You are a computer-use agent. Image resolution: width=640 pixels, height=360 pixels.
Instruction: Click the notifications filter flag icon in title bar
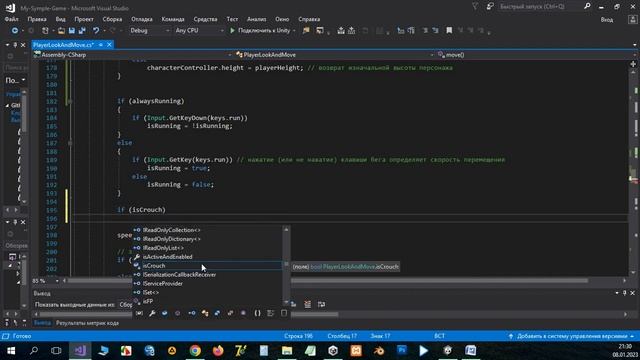475,6
